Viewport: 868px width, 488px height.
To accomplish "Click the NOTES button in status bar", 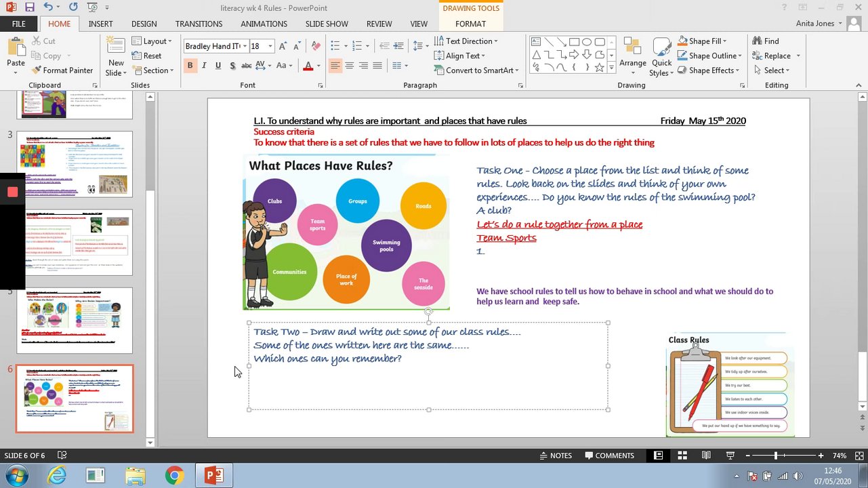I will coord(556,455).
